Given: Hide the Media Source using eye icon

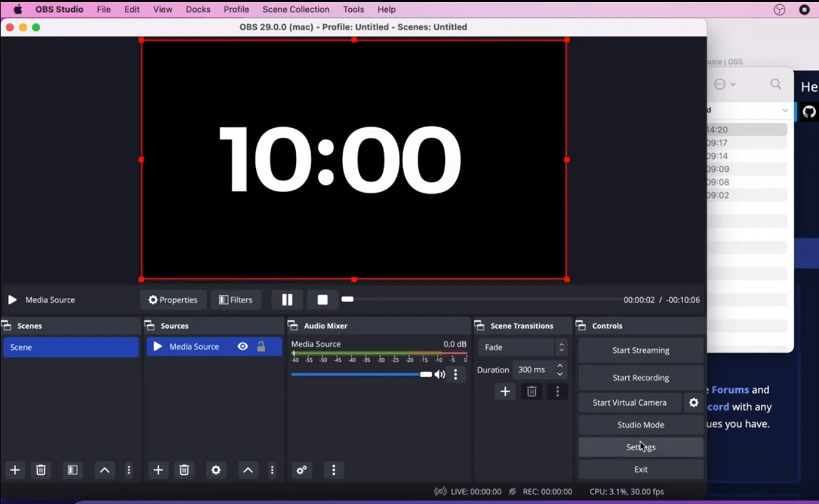Looking at the screenshot, I should click(x=243, y=346).
